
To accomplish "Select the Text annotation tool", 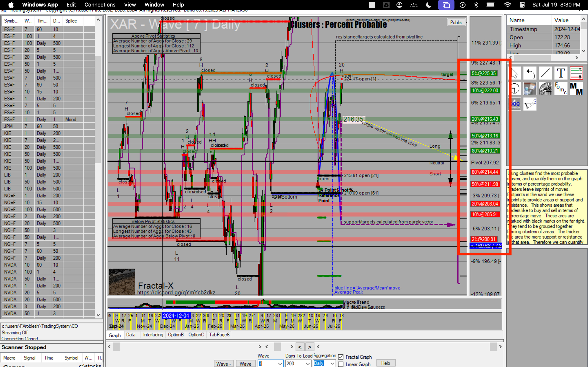I will coord(561,73).
